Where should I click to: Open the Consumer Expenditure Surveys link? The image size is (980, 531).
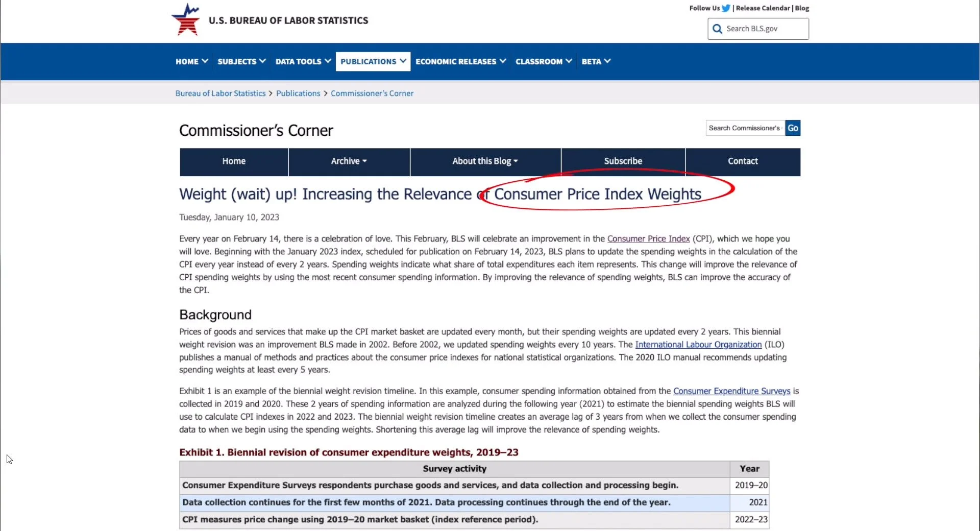tap(731, 391)
